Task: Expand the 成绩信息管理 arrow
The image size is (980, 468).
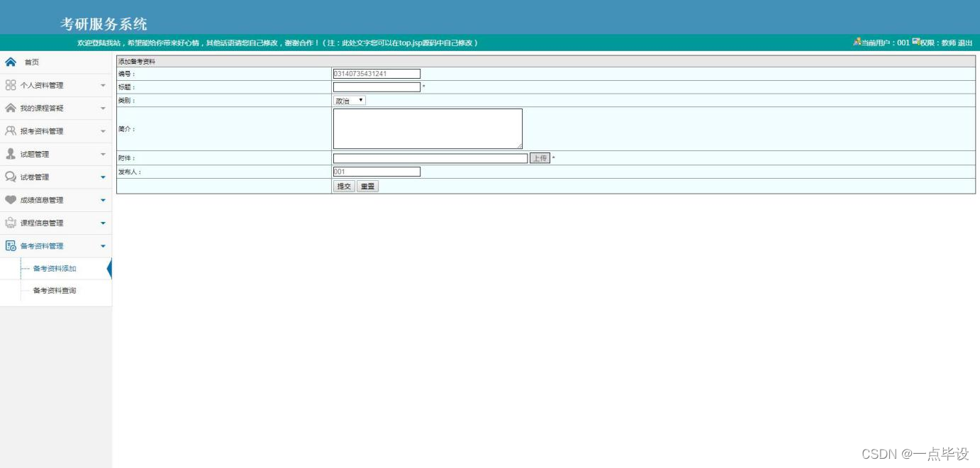Action: pos(103,200)
